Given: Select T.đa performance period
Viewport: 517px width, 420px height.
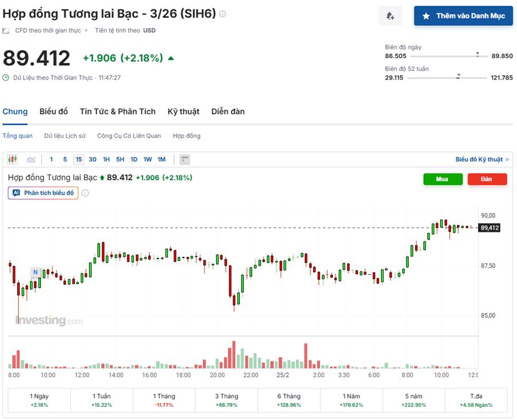Looking at the screenshot, I should coord(476,400).
